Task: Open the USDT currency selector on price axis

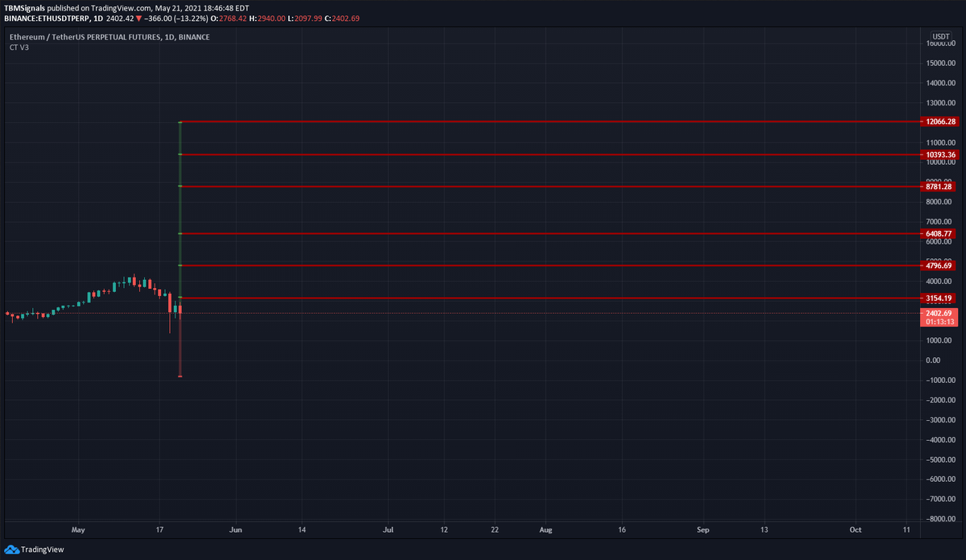Action: 940,37
